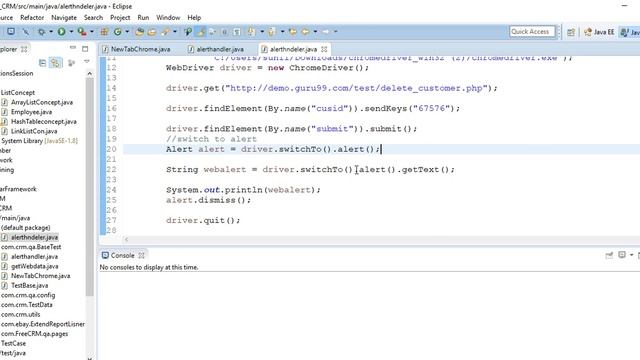Open the New Java Class dropdown arrow
This screenshot has width=640, height=360.
pos(127,31)
